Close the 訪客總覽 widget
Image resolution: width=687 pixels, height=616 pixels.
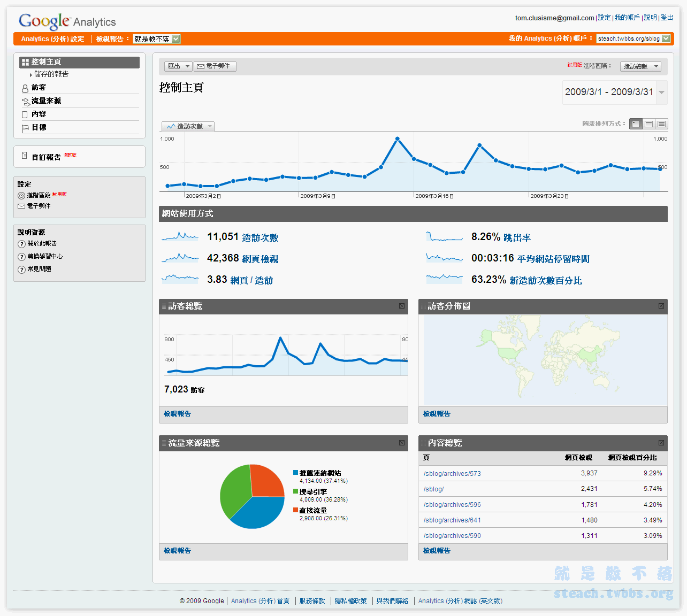coord(401,306)
